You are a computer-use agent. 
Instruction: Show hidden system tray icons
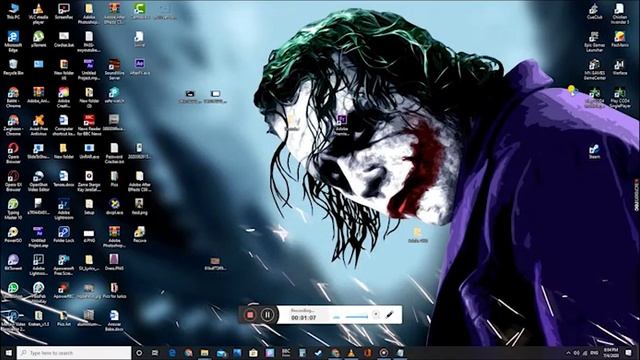tap(568, 353)
